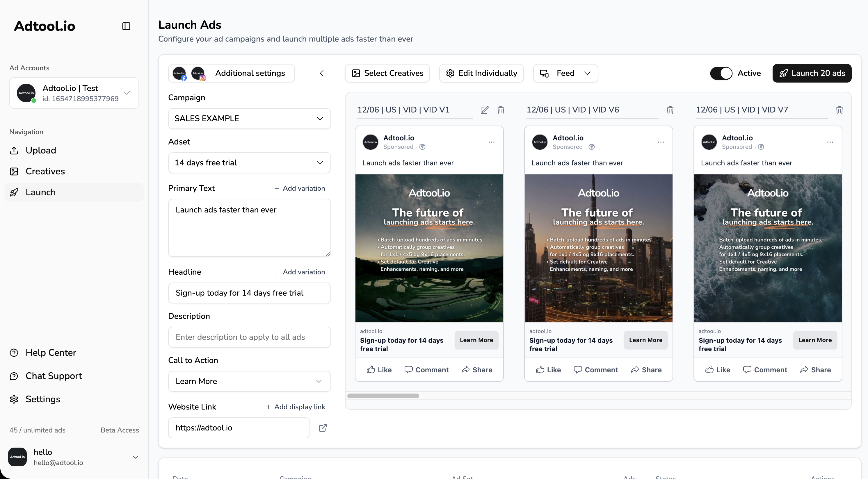Open the Feed placement dropdown
Image resolution: width=868 pixels, height=479 pixels.
click(565, 73)
